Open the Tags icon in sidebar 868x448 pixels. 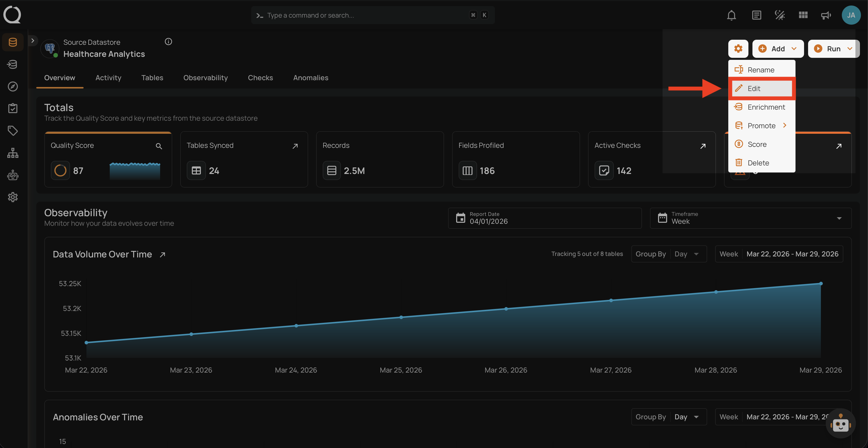pyautogui.click(x=13, y=130)
